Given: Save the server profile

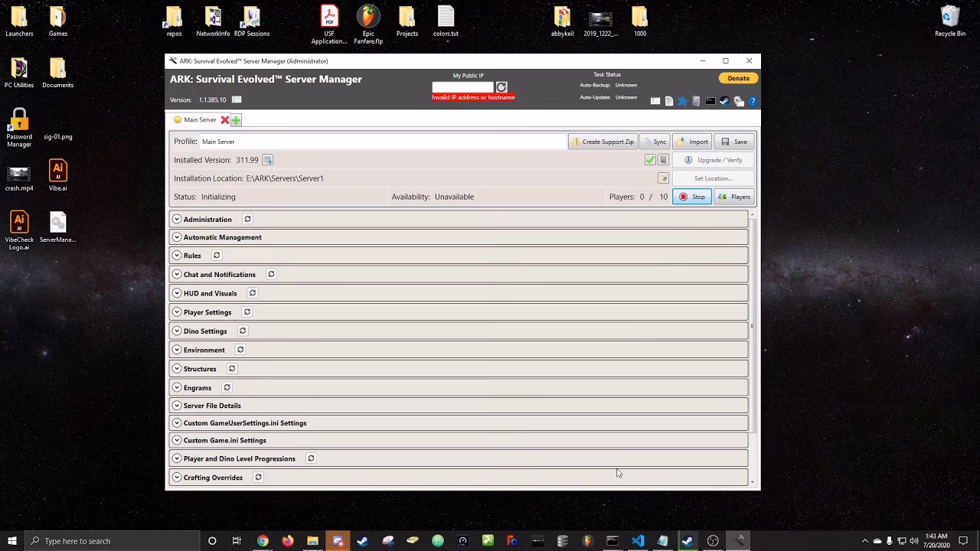Looking at the screenshot, I should pyautogui.click(x=734, y=142).
